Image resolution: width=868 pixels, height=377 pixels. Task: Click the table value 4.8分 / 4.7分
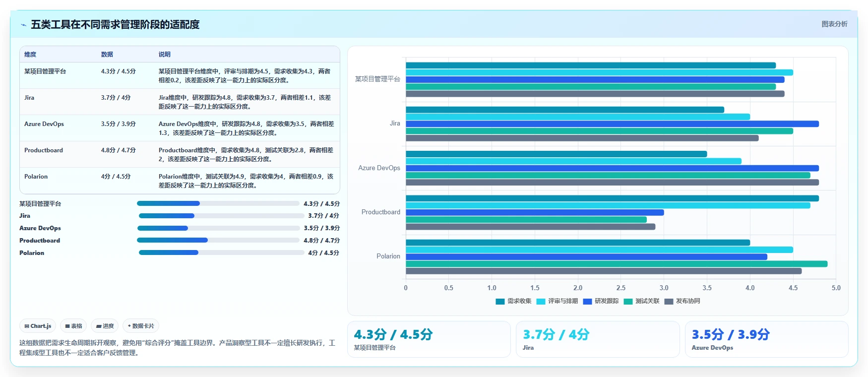[x=119, y=150]
